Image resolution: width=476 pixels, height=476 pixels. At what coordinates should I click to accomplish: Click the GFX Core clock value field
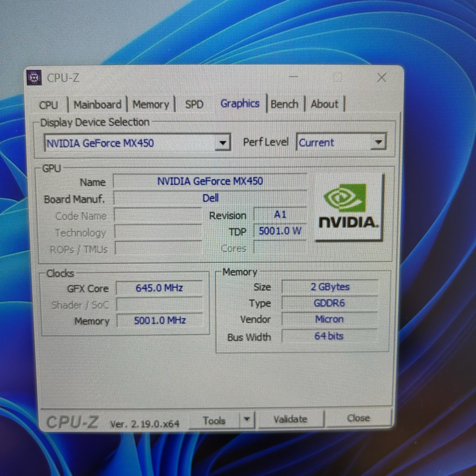point(159,288)
